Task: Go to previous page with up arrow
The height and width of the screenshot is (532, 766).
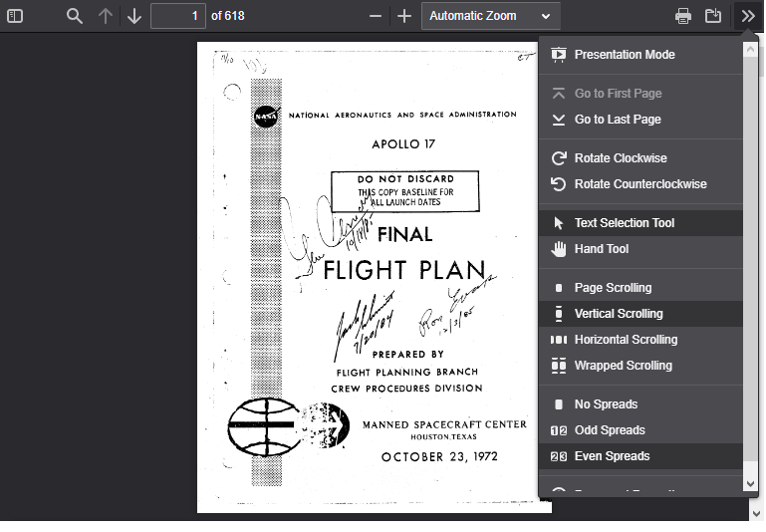Action: pos(105,16)
